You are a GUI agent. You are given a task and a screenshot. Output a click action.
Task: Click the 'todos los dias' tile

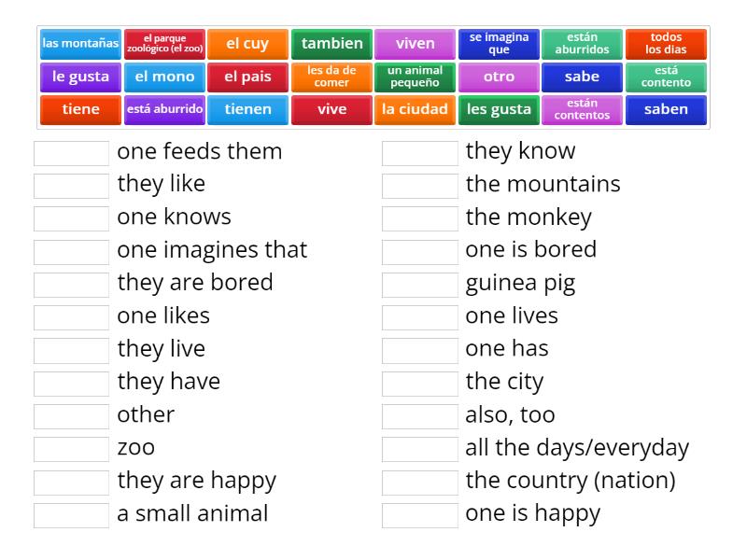[x=666, y=44]
